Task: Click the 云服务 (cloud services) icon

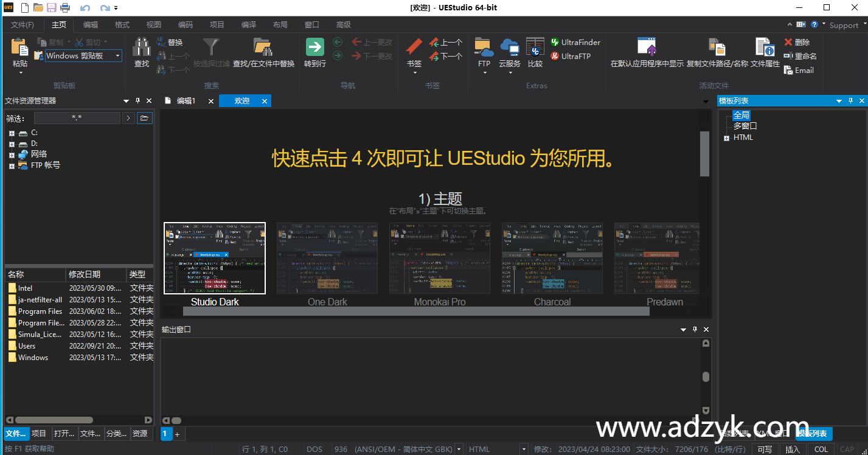Action: [x=510, y=52]
